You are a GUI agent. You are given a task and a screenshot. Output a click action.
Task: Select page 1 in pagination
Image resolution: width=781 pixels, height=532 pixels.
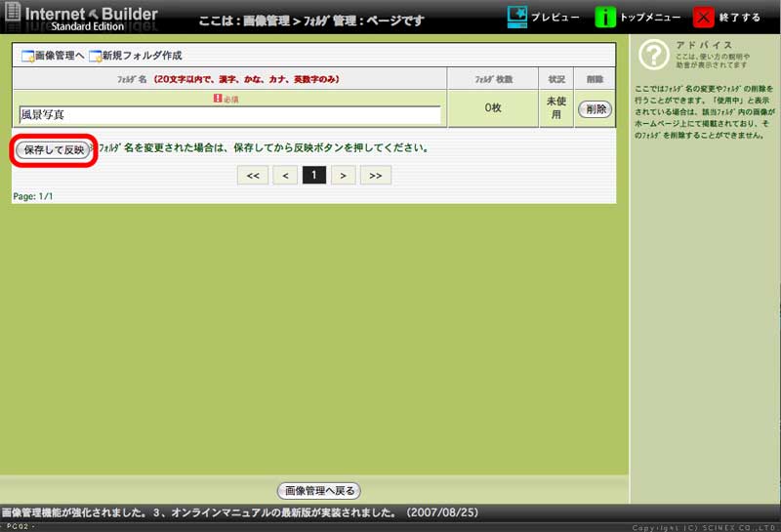pos(313,176)
